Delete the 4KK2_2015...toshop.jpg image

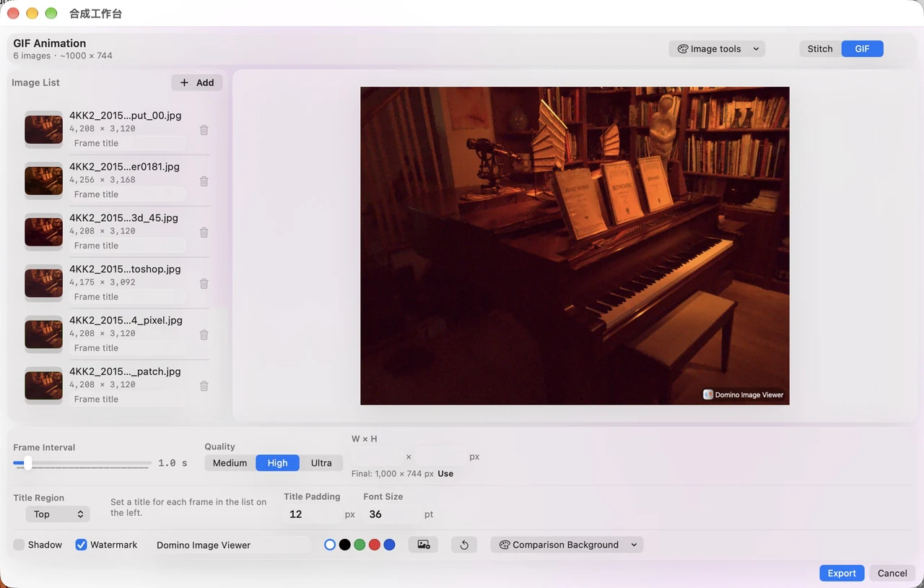click(x=204, y=284)
